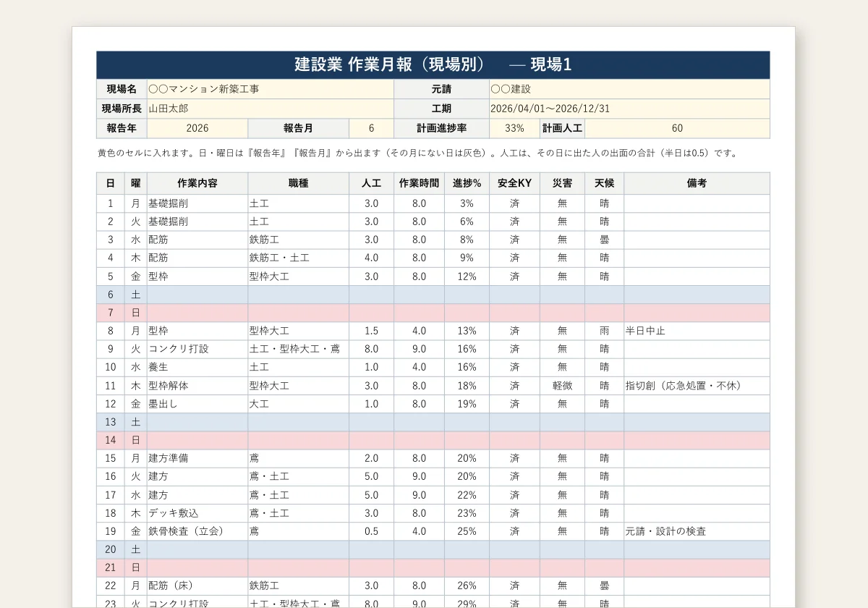Select the 養生 work content cell
The height and width of the screenshot is (608, 868).
[x=197, y=368]
